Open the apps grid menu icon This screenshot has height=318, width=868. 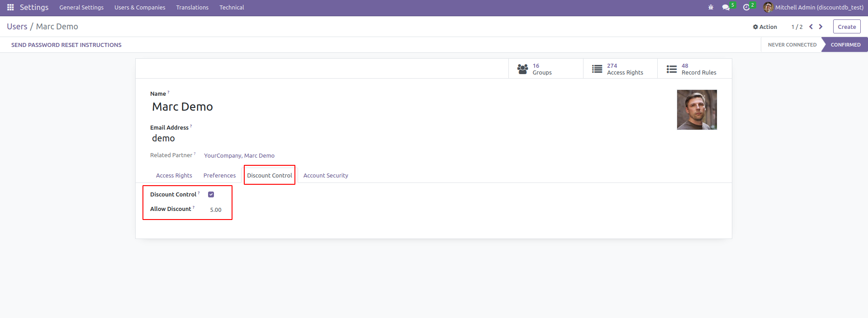coord(10,7)
